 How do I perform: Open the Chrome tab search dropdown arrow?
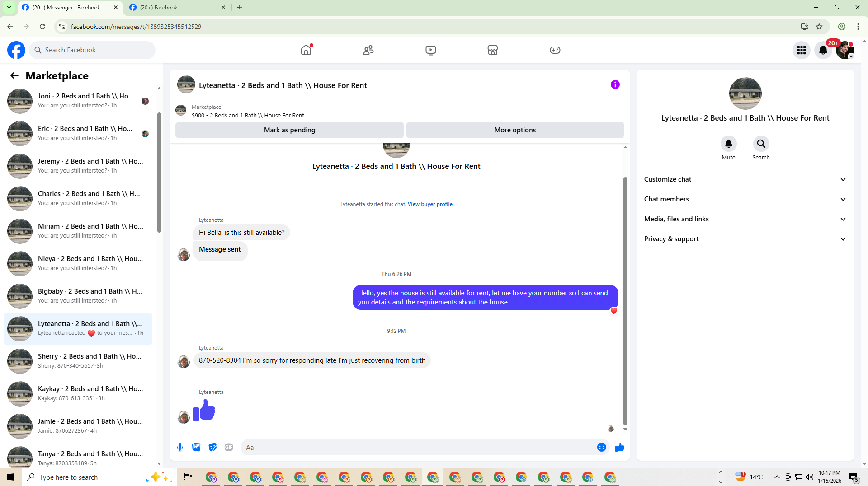tap(9, 7)
